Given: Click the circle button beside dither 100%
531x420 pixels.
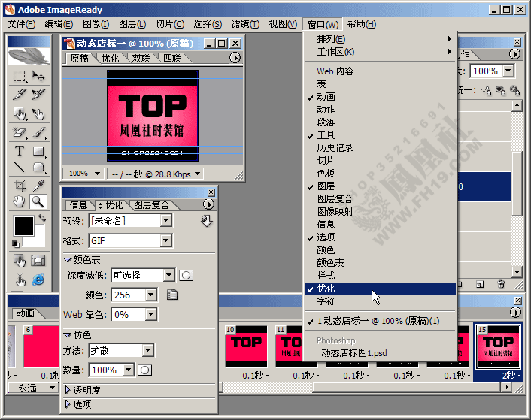Looking at the screenshot, I should [x=144, y=370].
